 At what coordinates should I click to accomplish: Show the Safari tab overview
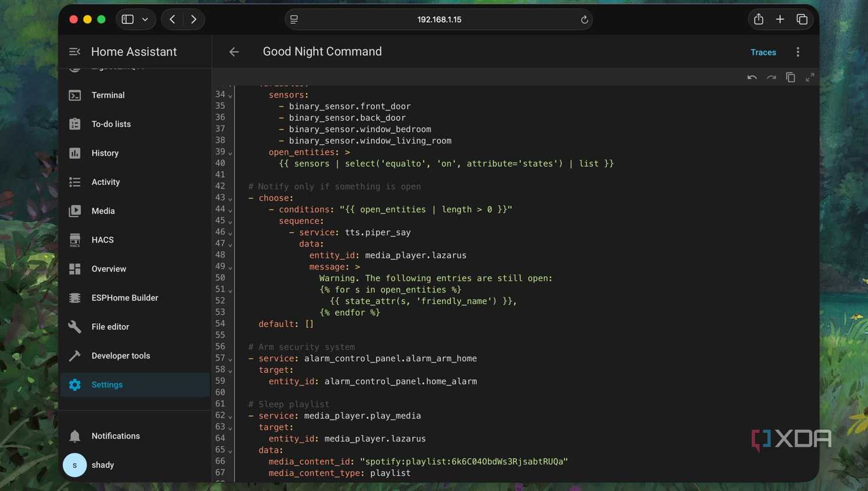tap(802, 19)
